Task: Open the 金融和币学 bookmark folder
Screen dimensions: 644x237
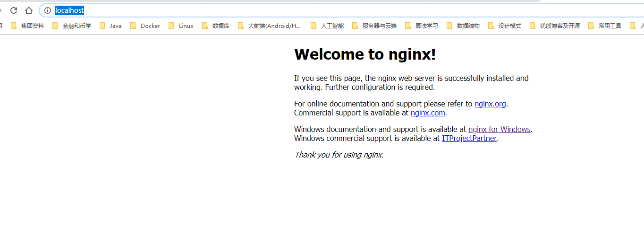Action: pos(72,26)
